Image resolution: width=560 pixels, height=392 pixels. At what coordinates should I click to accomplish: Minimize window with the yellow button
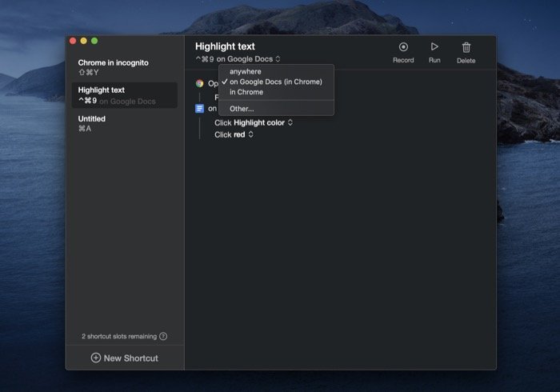click(x=83, y=41)
